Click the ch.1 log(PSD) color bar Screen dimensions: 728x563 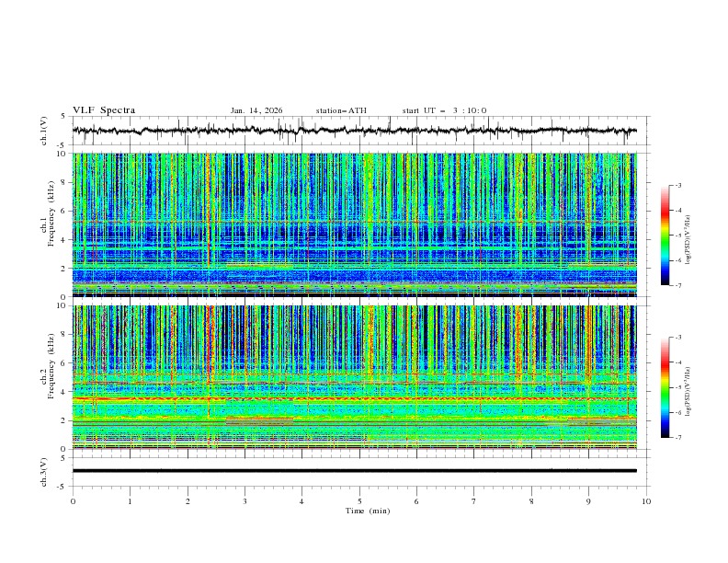click(x=665, y=236)
